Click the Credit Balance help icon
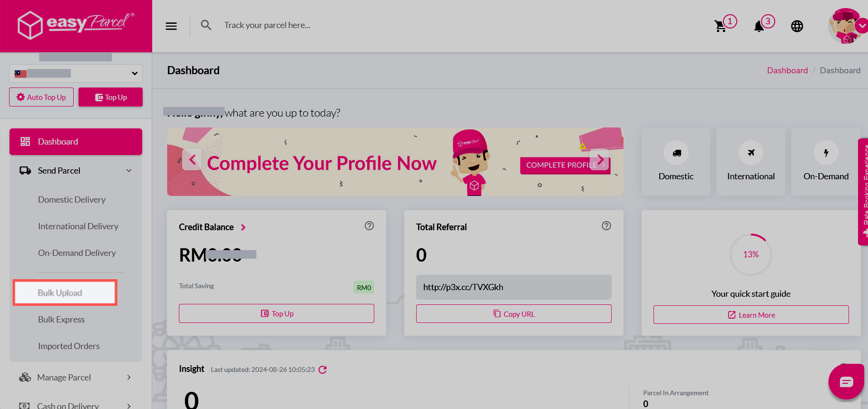The width and height of the screenshot is (868, 409). point(369,226)
